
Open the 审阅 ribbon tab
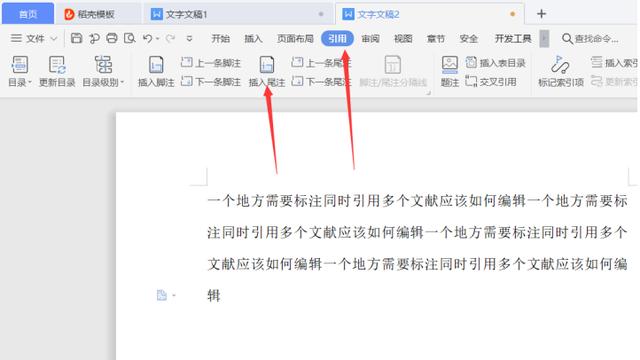370,39
